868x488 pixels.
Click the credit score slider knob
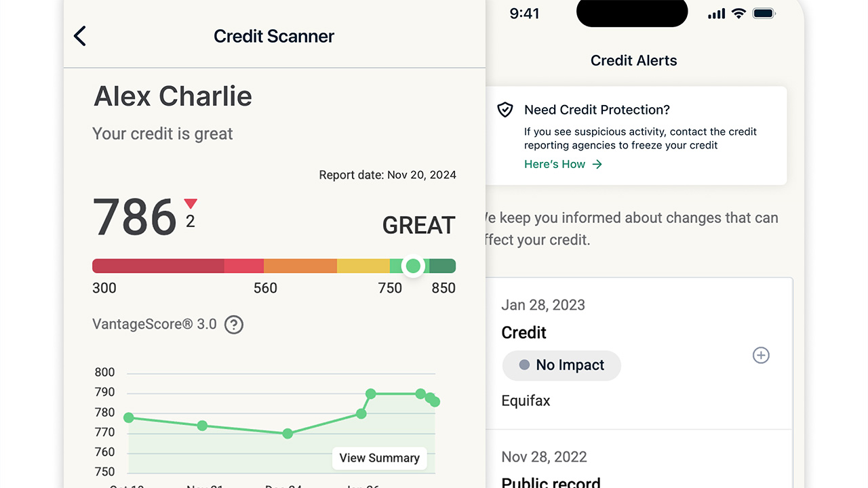pyautogui.click(x=413, y=266)
